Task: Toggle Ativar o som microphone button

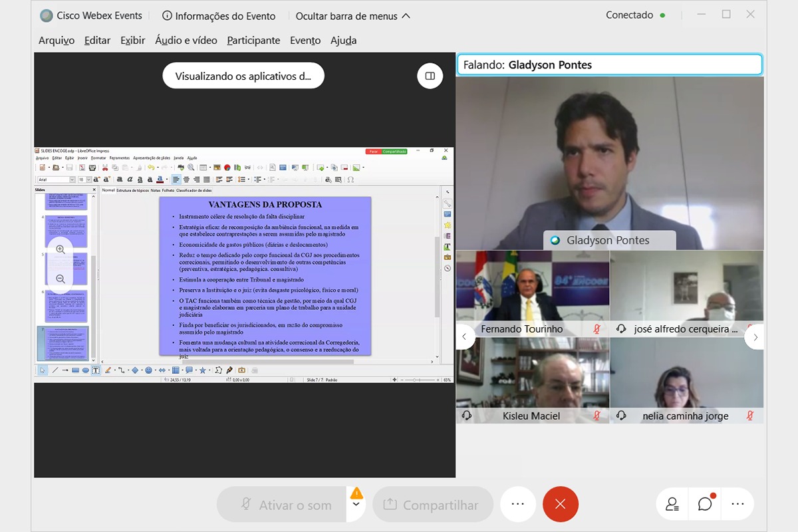Action: point(282,505)
